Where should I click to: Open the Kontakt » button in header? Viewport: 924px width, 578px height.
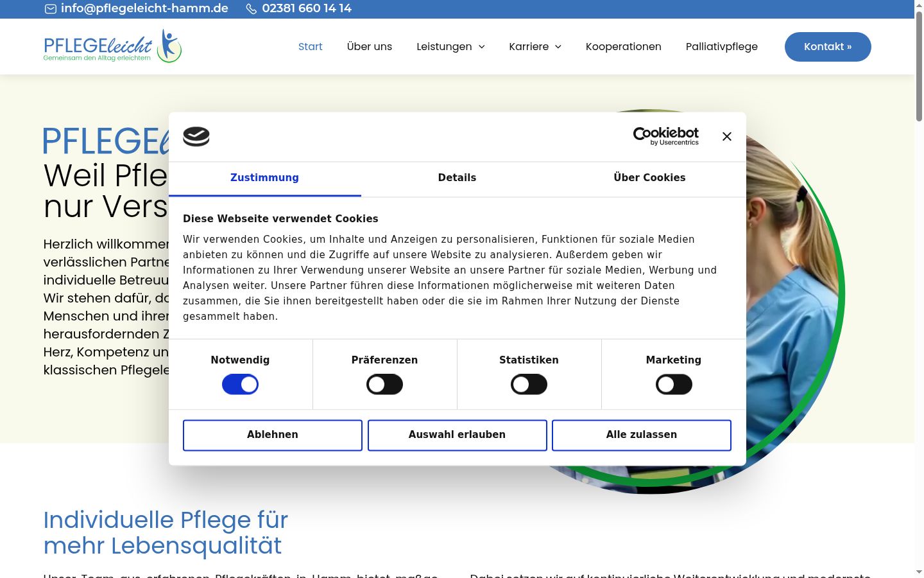point(828,47)
